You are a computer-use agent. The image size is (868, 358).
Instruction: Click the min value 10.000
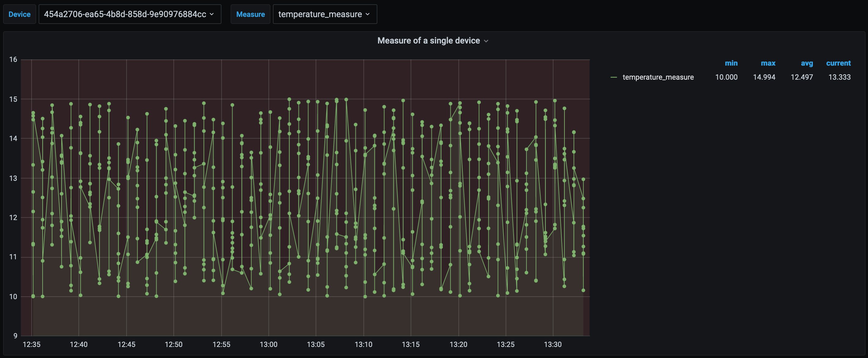pyautogui.click(x=726, y=77)
